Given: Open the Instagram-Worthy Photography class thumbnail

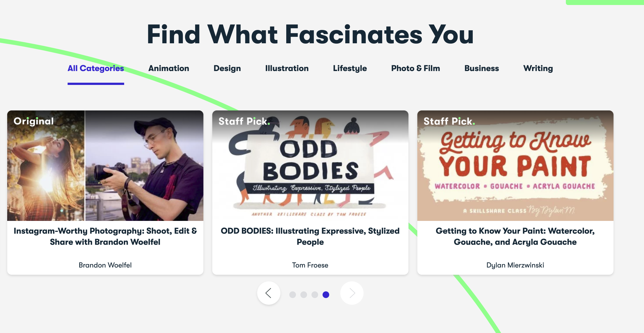Looking at the screenshot, I should pyautogui.click(x=105, y=166).
